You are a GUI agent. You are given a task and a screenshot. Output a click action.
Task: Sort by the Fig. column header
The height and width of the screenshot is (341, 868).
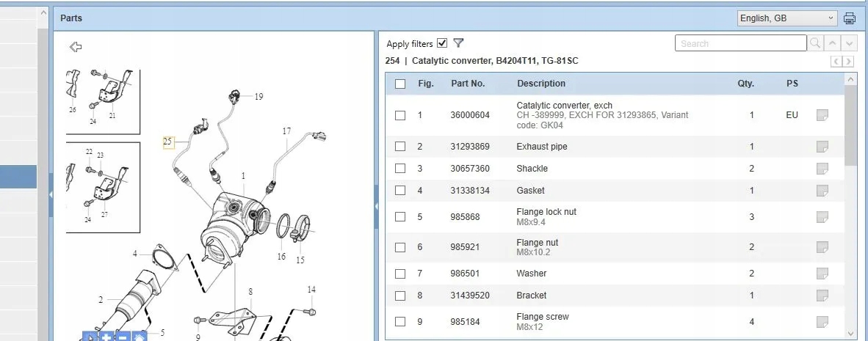426,84
